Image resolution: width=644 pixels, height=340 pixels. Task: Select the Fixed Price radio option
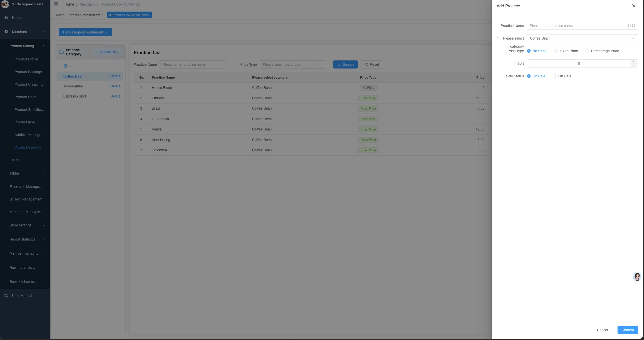tap(566, 51)
